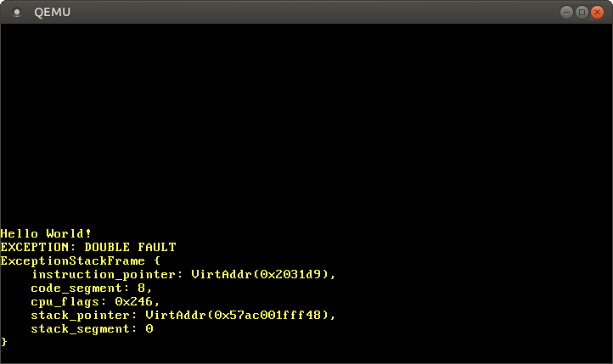Click the "stack_segment: 0" line

click(92, 328)
